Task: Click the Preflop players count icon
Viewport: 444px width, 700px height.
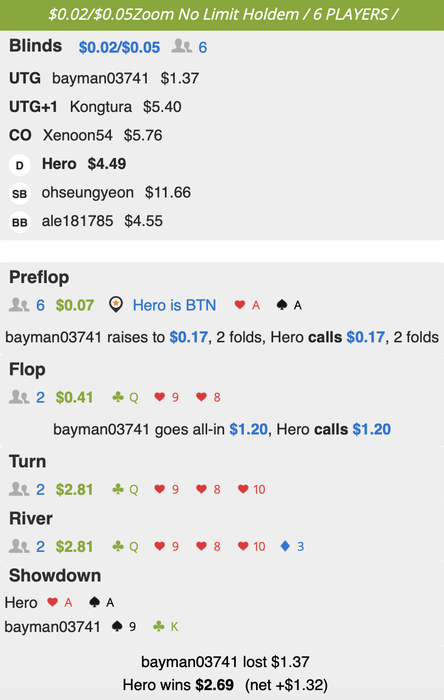Action: tap(19, 305)
